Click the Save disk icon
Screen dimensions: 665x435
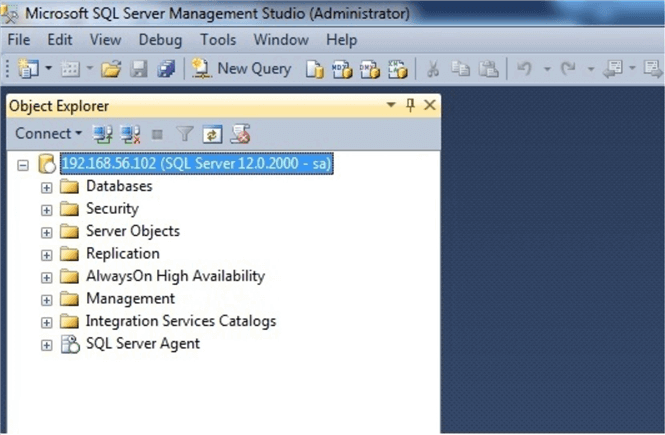pyautogui.click(x=139, y=69)
